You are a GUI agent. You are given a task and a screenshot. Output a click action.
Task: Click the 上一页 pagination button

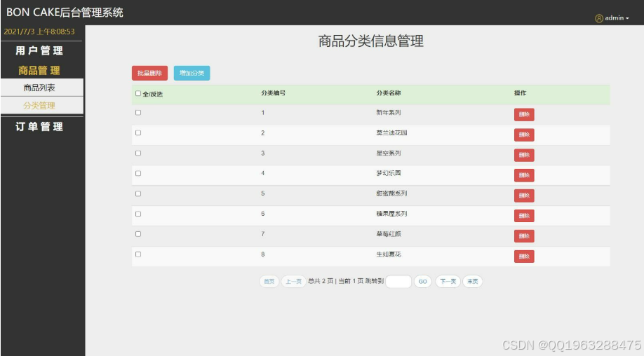coord(293,281)
